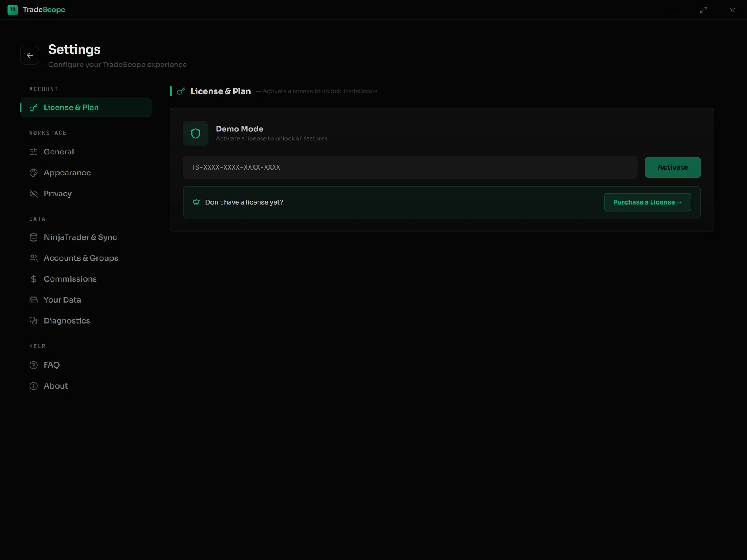Screen dimensions: 747x560
Task: Click the TradeScope TS logo icon
Action: point(12,10)
